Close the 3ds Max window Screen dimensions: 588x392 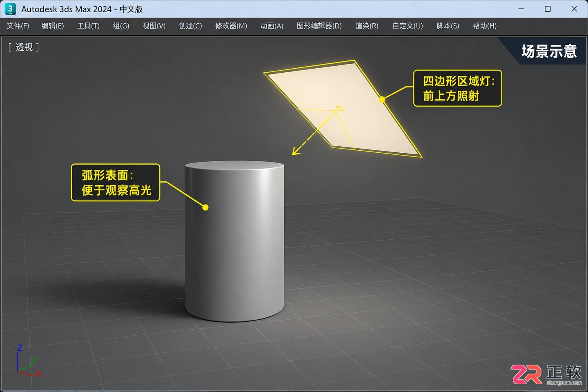click(574, 9)
